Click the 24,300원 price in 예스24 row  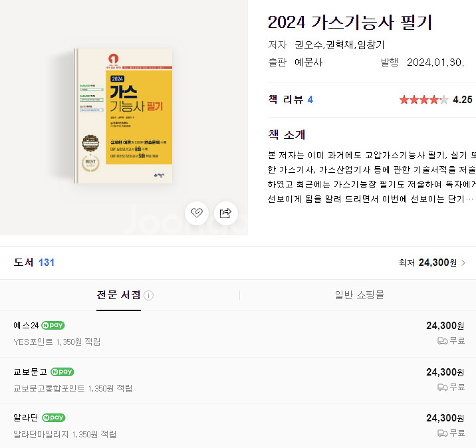coord(445,326)
